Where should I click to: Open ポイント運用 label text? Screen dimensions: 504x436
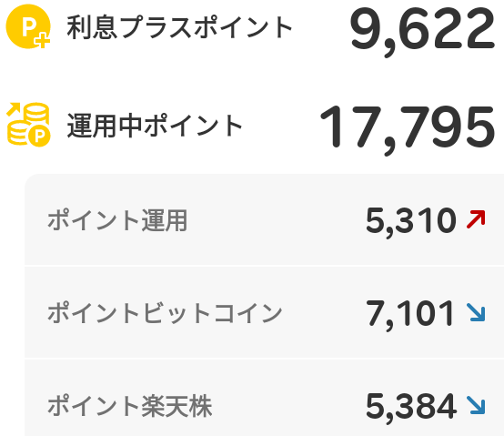pyautogui.click(x=117, y=220)
